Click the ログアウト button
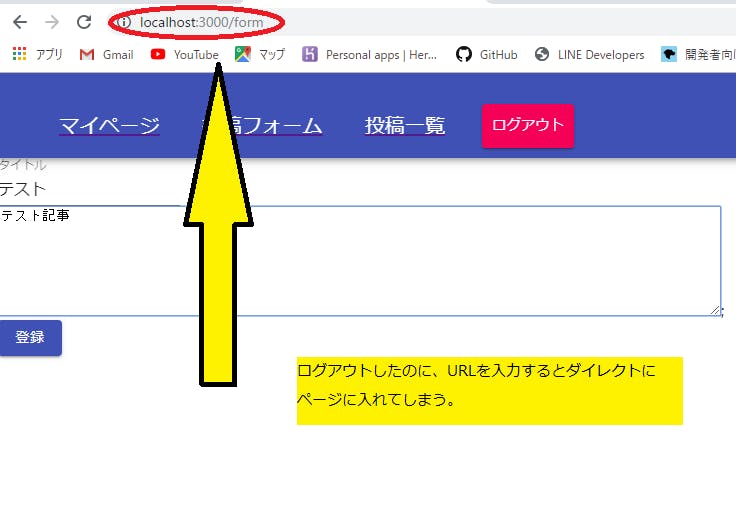This screenshot has height=517, width=736. 528,126
